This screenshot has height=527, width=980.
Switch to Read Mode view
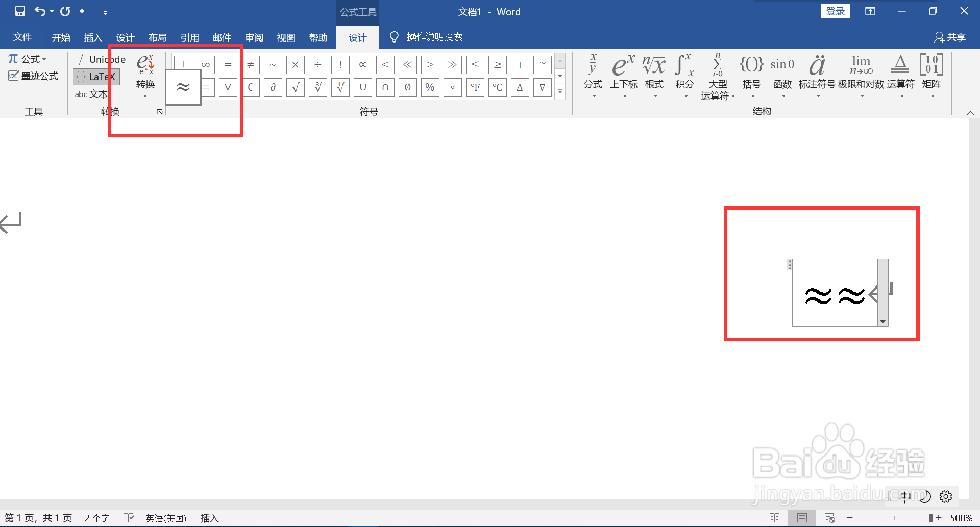click(774, 518)
